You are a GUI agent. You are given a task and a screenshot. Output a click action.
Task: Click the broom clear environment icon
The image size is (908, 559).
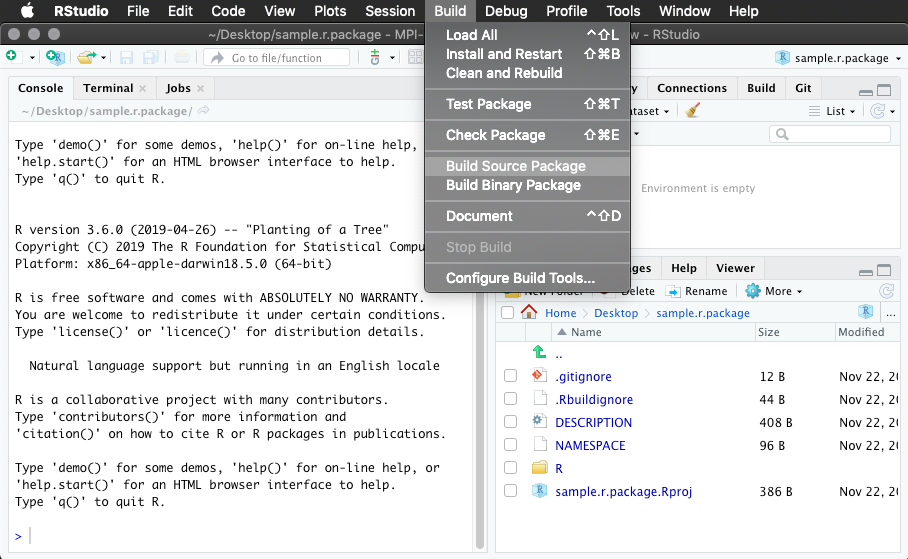coord(692,110)
